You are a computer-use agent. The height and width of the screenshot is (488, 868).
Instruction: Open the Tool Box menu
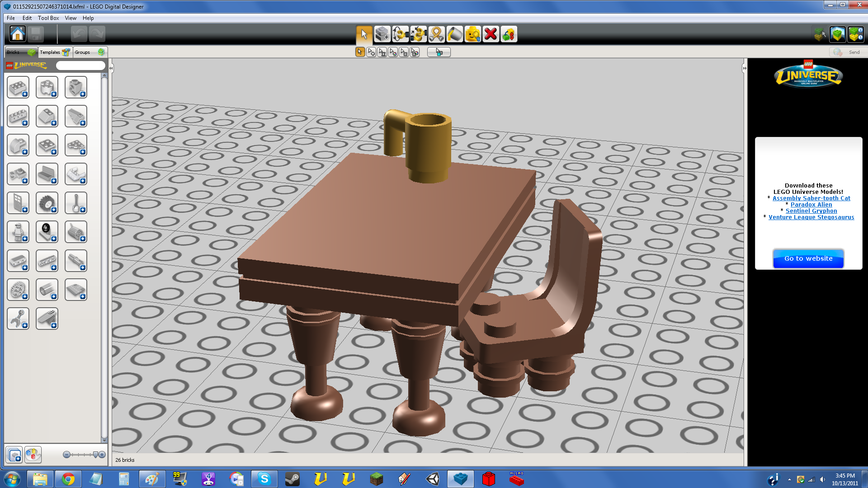(x=48, y=18)
